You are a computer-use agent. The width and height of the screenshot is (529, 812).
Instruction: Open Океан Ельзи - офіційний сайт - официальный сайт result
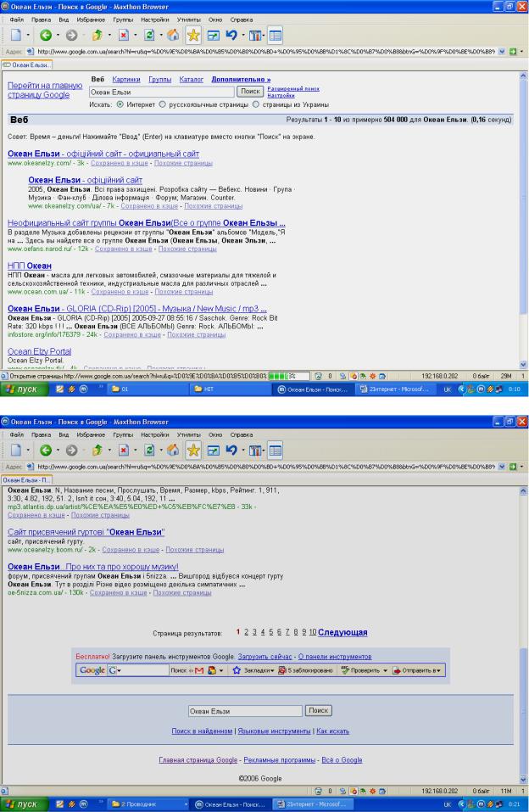pyautogui.click(x=103, y=154)
